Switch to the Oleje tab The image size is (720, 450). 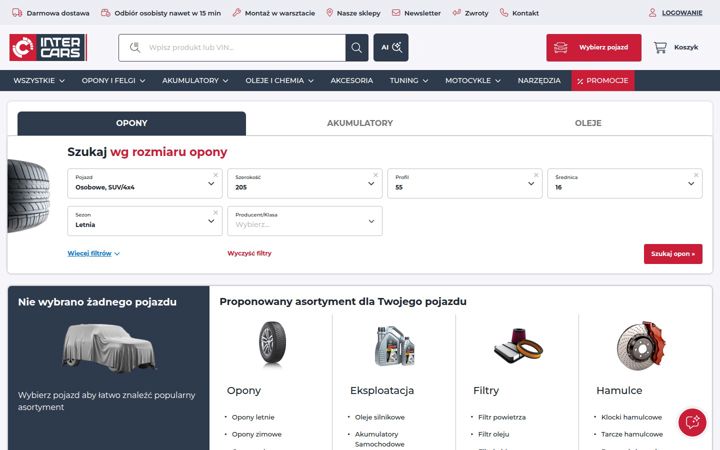pos(588,123)
